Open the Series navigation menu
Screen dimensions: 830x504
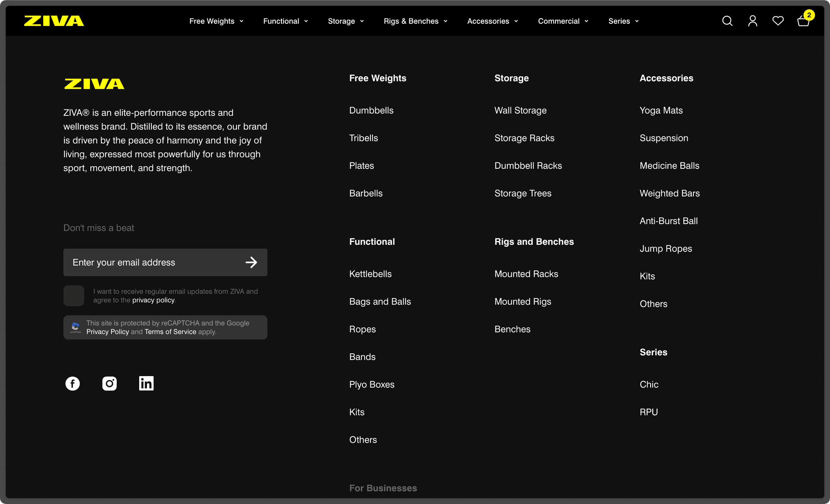(x=623, y=21)
